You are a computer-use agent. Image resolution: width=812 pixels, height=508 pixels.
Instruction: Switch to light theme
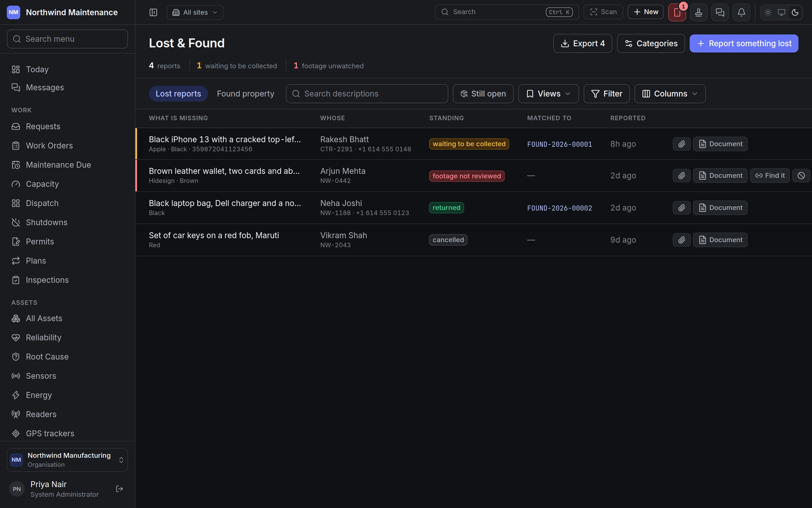coord(768,12)
